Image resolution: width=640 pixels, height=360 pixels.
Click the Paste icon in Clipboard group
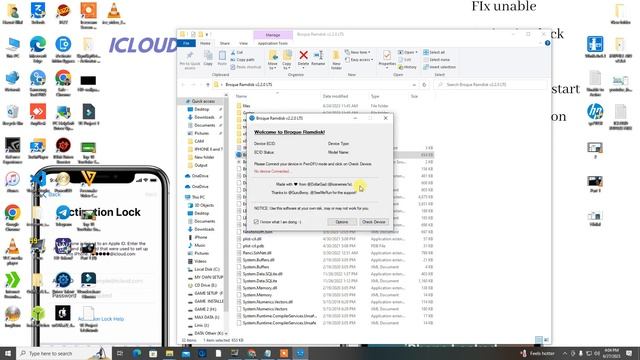tap(222, 58)
